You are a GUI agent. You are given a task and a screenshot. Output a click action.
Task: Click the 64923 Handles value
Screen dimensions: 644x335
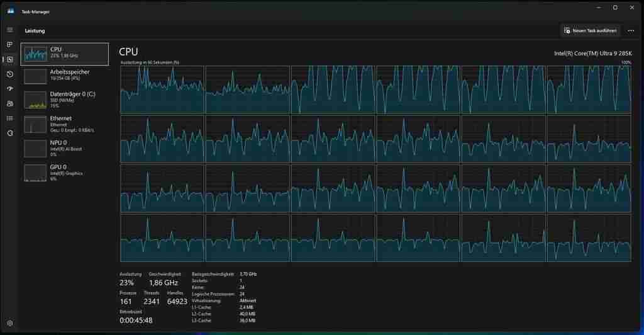177,302
